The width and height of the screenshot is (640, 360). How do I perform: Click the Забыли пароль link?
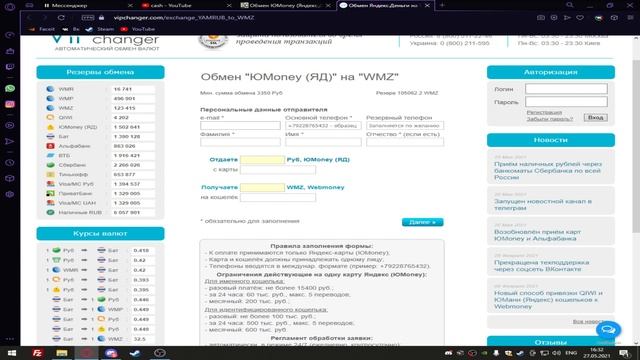549,119
